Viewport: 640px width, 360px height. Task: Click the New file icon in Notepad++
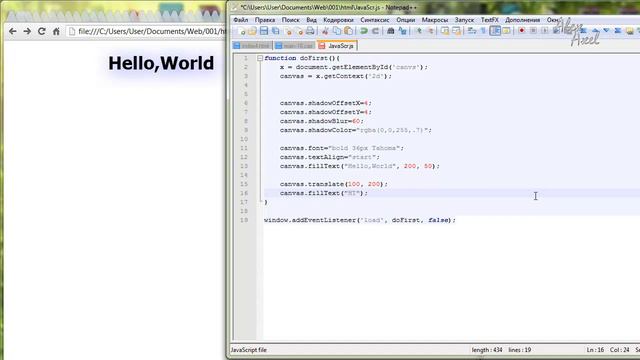coord(241,31)
